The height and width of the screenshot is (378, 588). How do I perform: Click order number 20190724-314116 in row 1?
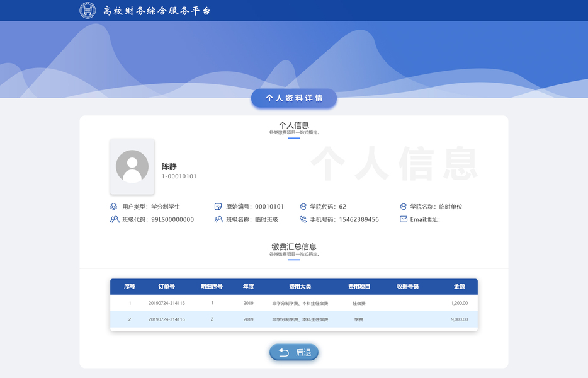(166, 303)
